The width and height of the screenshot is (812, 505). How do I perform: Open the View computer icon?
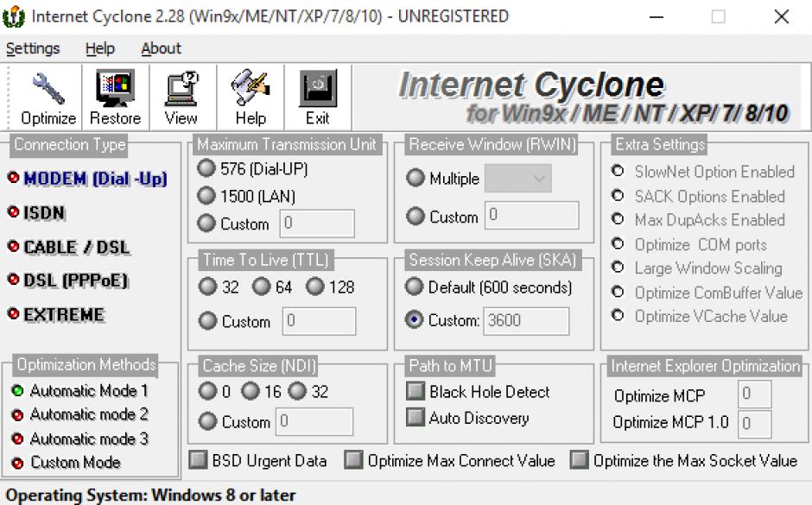point(181,88)
